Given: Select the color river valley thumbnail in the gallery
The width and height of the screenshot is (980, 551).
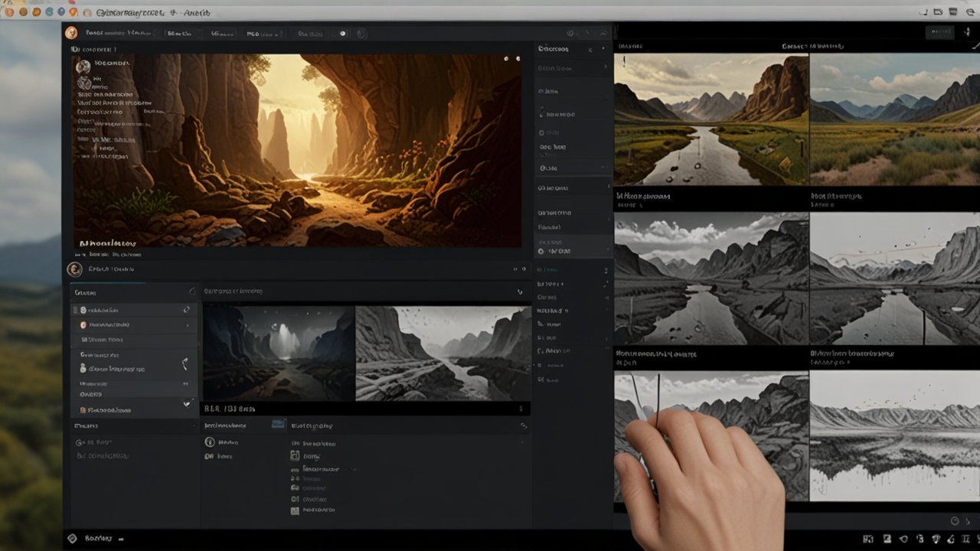Looking at the screenshot, I should tap(710, 120).
